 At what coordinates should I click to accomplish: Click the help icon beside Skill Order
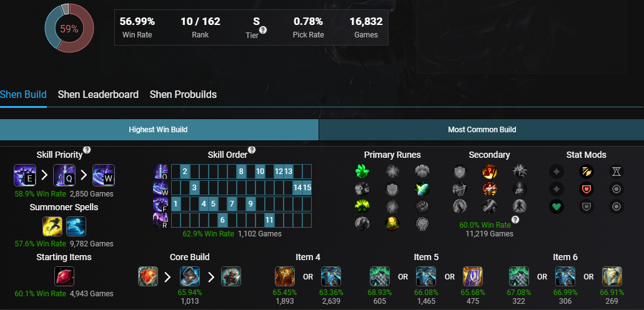pyautogui.click(x=252, y=150)
